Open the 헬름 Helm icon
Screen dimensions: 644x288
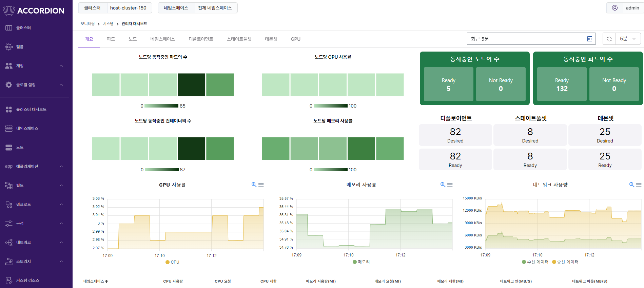pos(9,47)
